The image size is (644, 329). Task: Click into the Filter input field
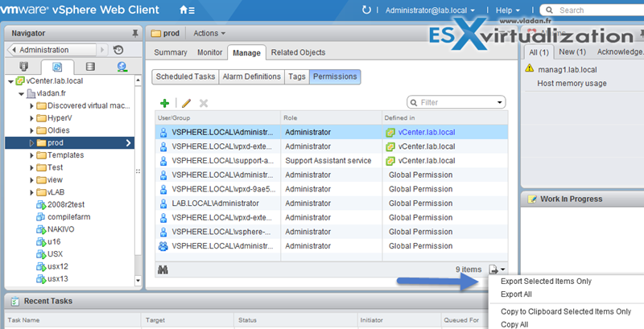pos(456,102)
